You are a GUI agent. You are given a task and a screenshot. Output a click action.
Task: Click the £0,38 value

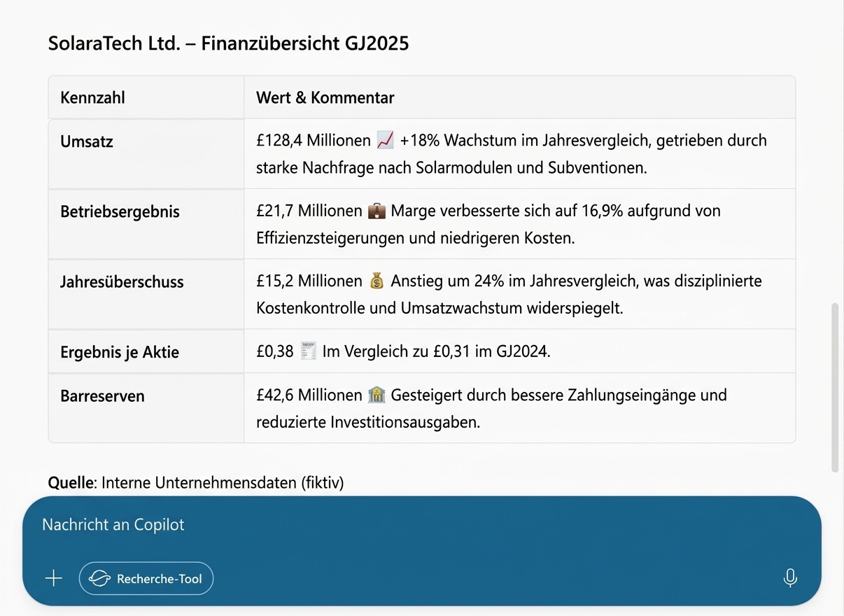coord(275,351)
